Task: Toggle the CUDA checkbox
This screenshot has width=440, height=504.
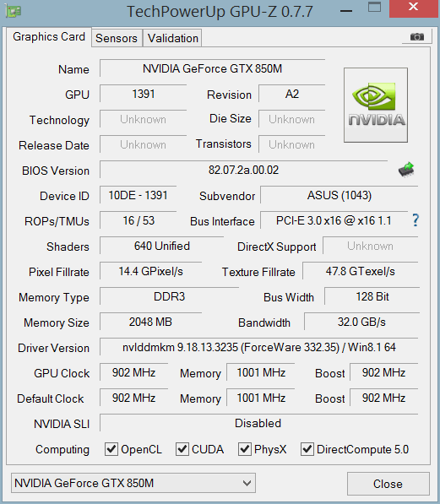Action: (x=182, y=449)
